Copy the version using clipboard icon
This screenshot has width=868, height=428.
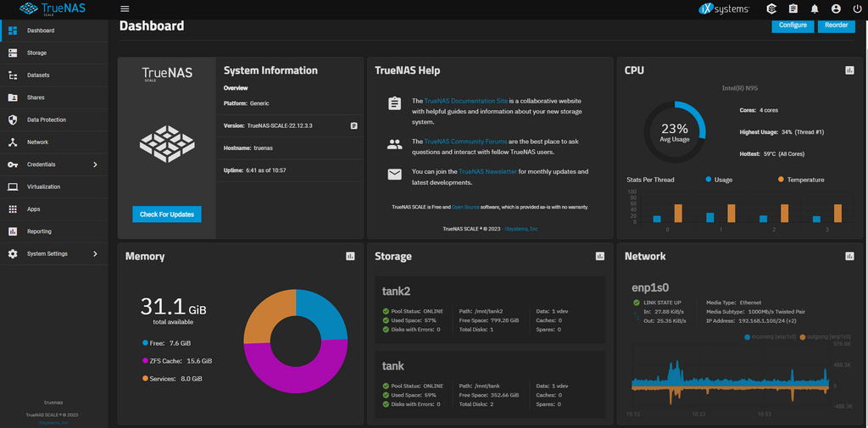(353, 125)
